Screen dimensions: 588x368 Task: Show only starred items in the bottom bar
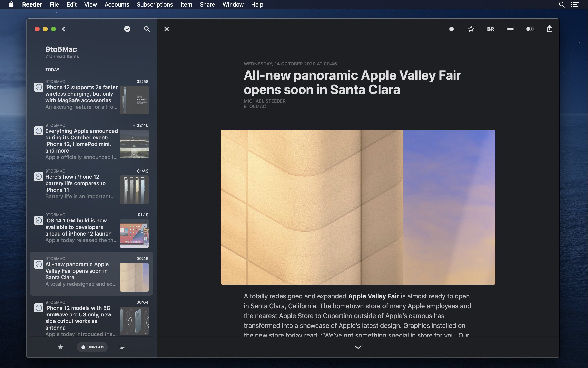(60, 347)
